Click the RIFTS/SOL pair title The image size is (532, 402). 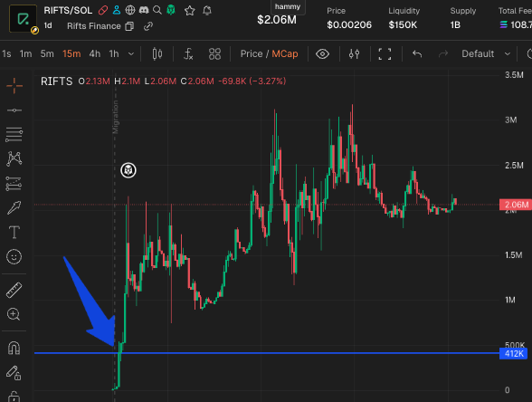point(68,11)
